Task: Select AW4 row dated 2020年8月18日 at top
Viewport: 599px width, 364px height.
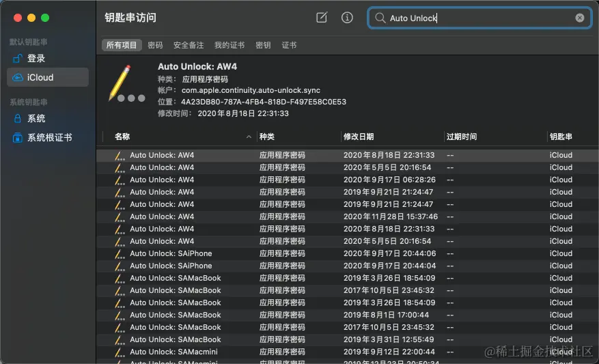Action: point(347,155)
